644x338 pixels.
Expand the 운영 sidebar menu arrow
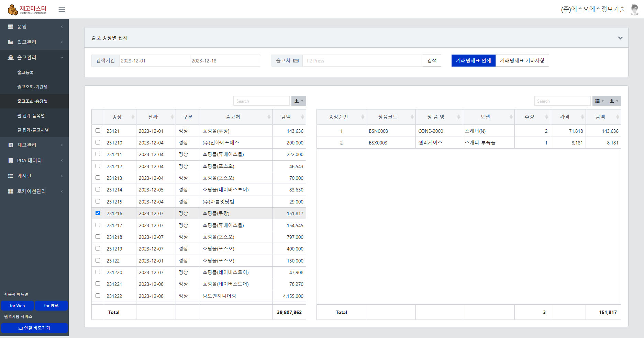point(62,27)
